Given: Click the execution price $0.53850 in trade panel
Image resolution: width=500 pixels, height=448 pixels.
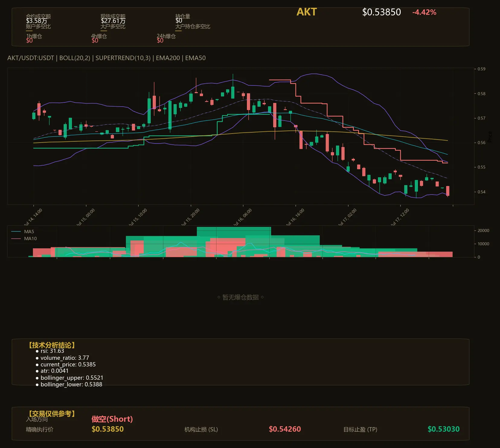Looking at the screenshot, I should (107, 429).
